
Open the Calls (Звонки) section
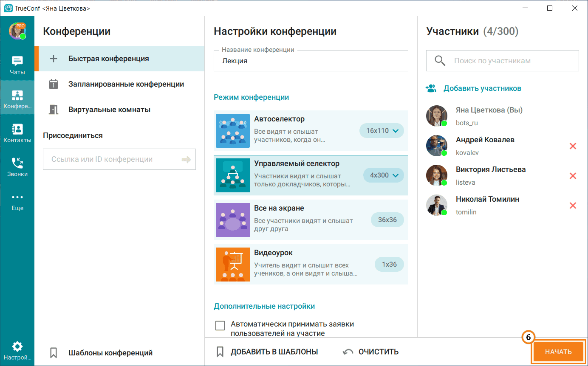coord(17,167)
